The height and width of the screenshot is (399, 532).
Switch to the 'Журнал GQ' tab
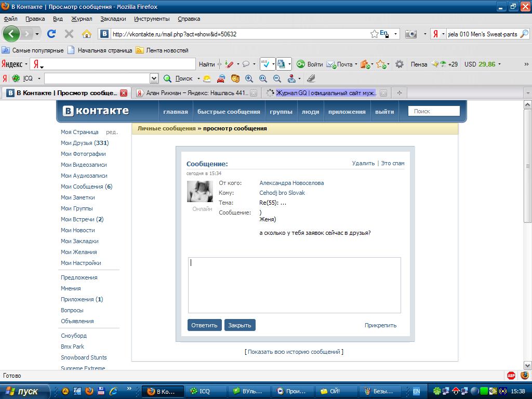(326, 93)
